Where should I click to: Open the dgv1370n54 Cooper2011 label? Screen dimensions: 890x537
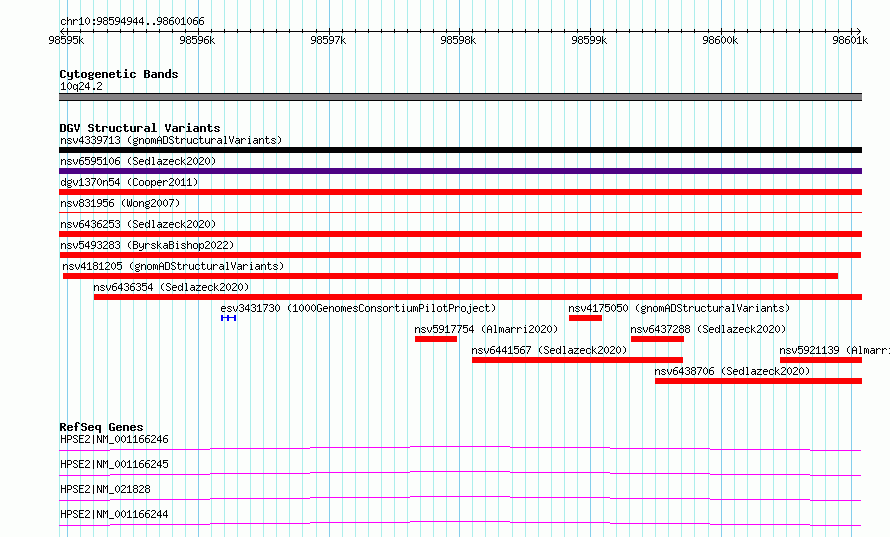(129, 182)
